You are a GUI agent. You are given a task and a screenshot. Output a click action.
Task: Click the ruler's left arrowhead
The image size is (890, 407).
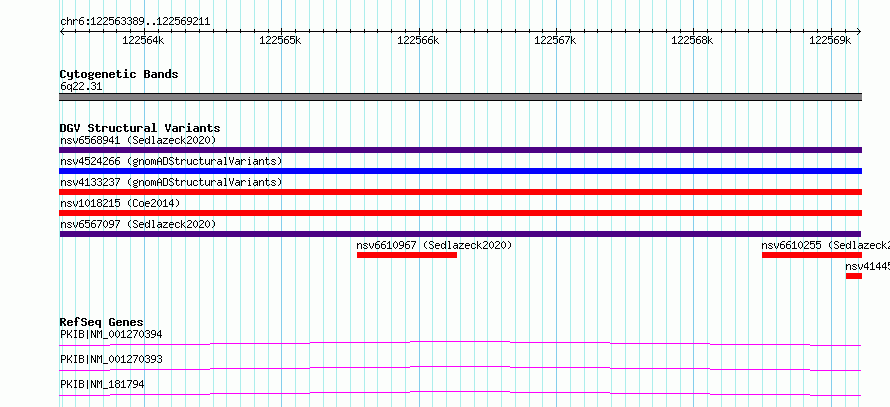click(x=62, y=32)
